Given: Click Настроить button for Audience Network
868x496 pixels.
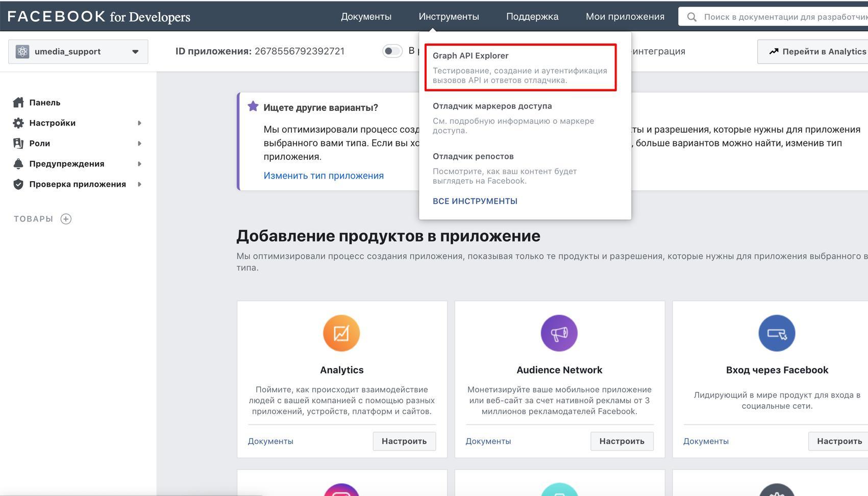Looking at the screenshot, I should coord(622,441).
